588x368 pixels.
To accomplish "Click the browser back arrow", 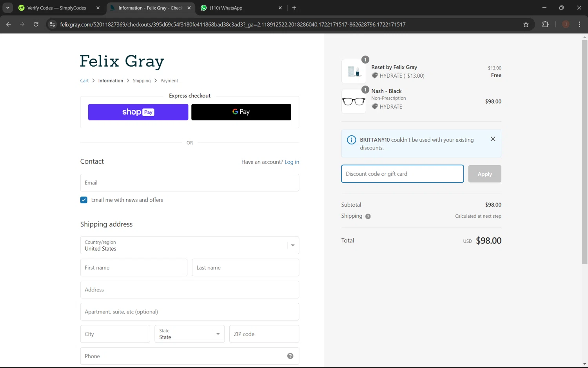I will tap(9, 24).
